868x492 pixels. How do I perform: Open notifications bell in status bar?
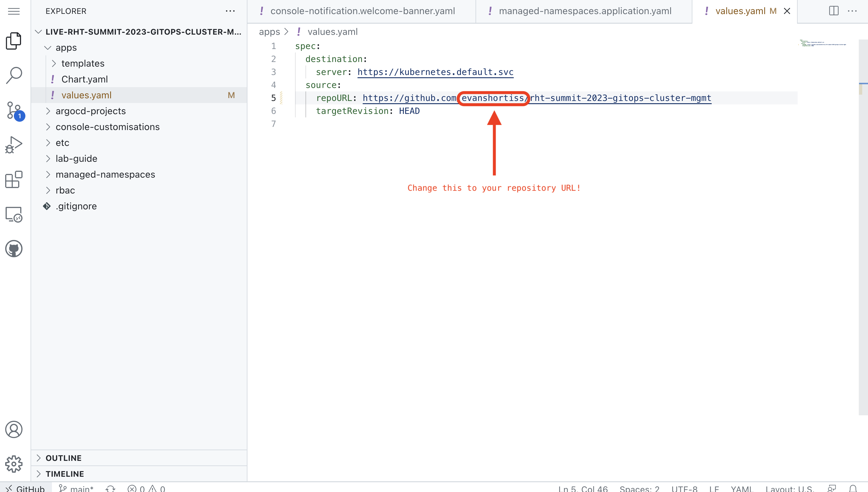tap(853, 488)
